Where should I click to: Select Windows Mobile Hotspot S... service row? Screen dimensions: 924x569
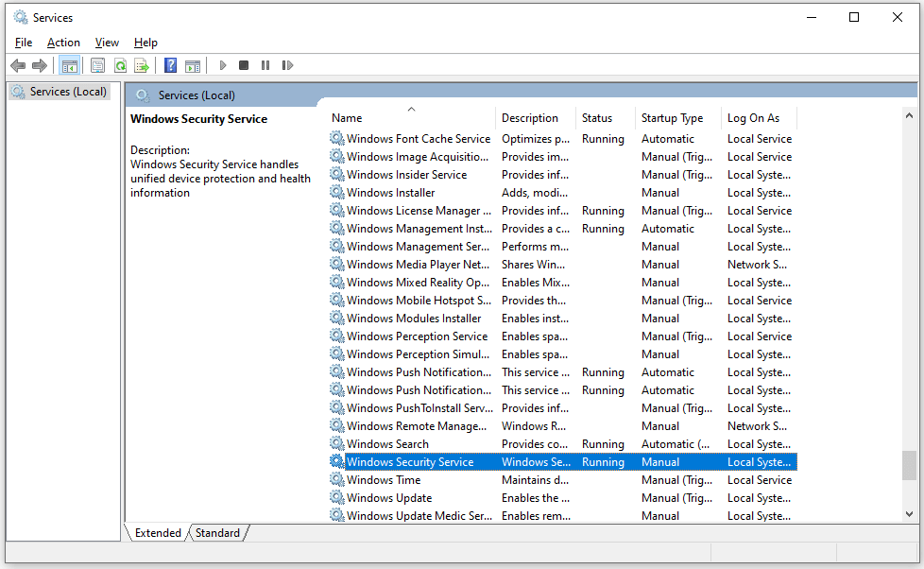coord(563,301)
